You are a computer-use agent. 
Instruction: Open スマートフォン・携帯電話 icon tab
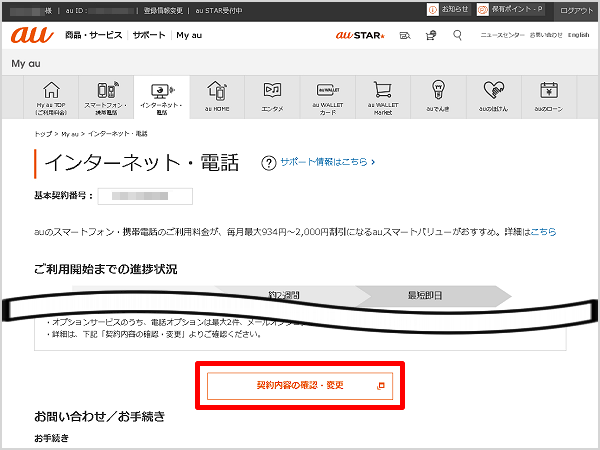point(106,98)
